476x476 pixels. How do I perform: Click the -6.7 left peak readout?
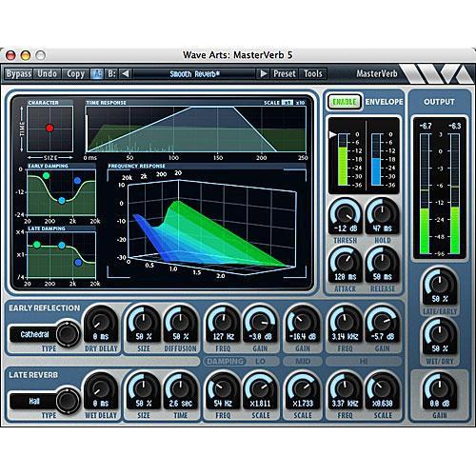(426, 126)
